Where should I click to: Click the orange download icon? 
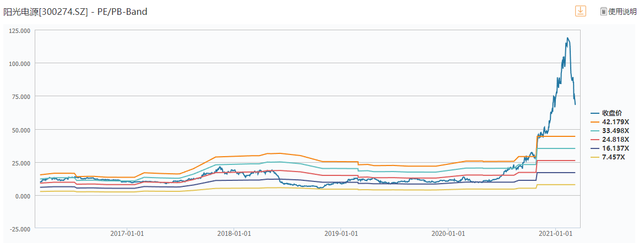(581, 11)
